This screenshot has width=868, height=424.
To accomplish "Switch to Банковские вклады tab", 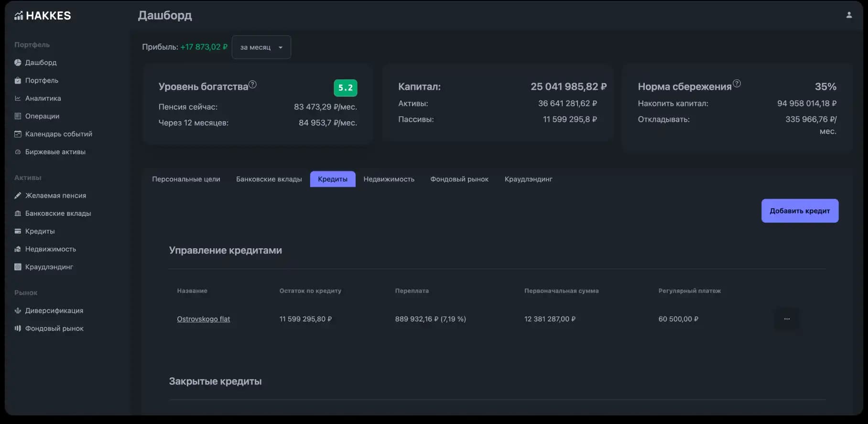I will point(269,179).
